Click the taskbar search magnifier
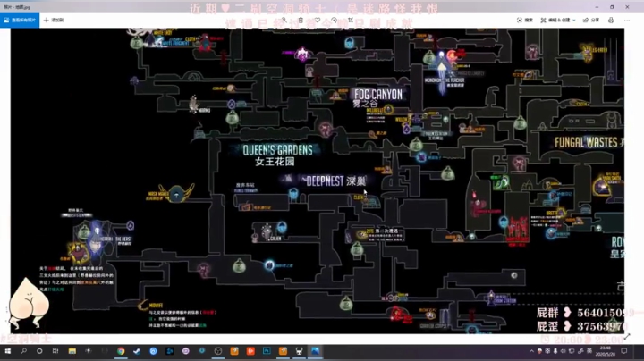 [23, 351]
